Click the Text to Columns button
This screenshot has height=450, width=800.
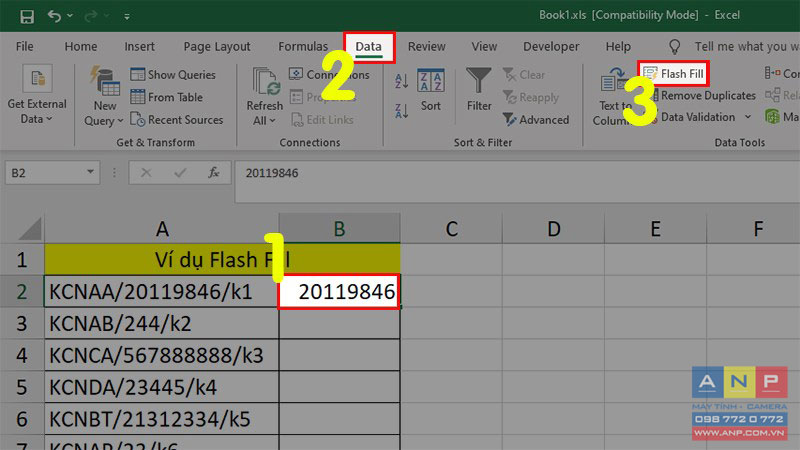(614, 96)
